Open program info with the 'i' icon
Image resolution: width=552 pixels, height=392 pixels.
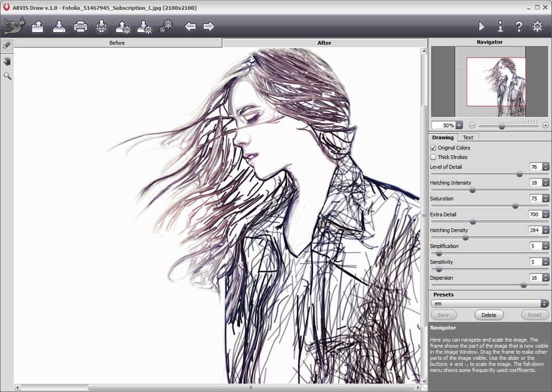click(500, 26)
